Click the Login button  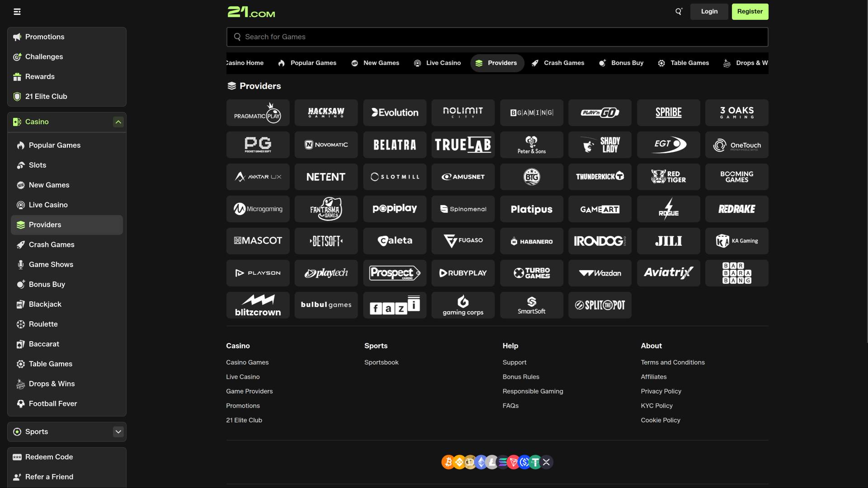pos(709,12)
